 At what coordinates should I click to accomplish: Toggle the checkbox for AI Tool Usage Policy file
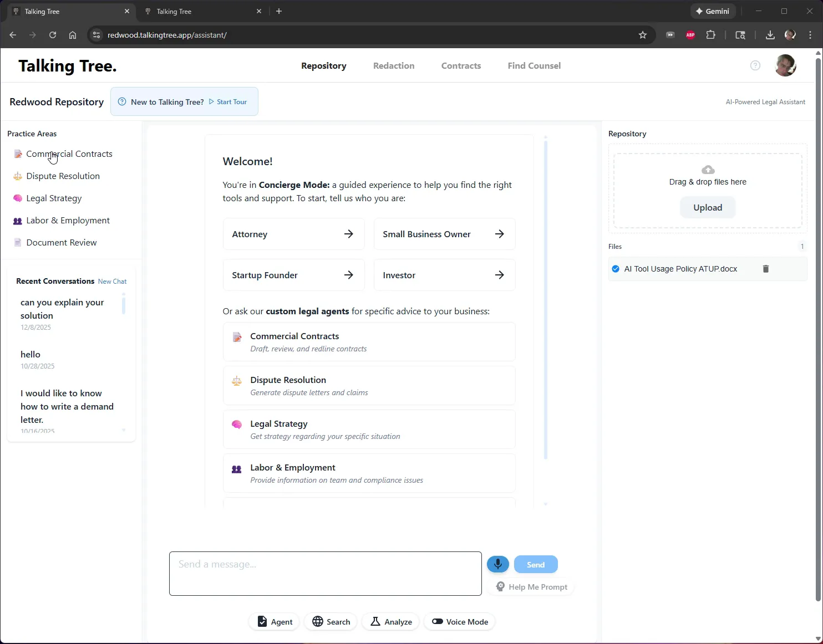[x=615, y=269]
